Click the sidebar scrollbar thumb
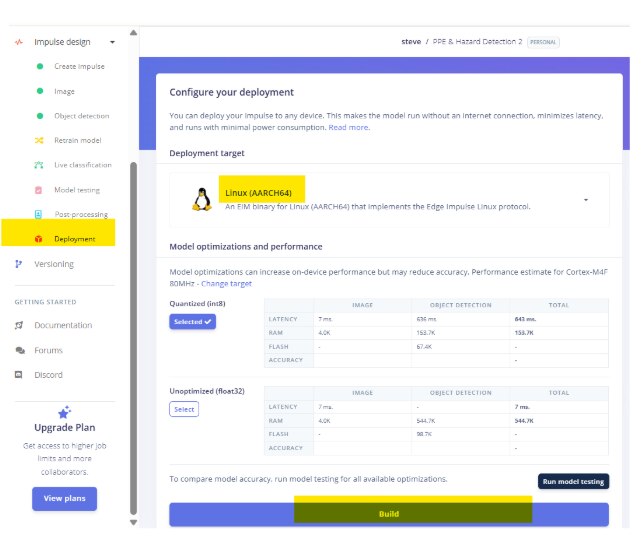Screen dimensions: 643x549 tap(133, 338)
